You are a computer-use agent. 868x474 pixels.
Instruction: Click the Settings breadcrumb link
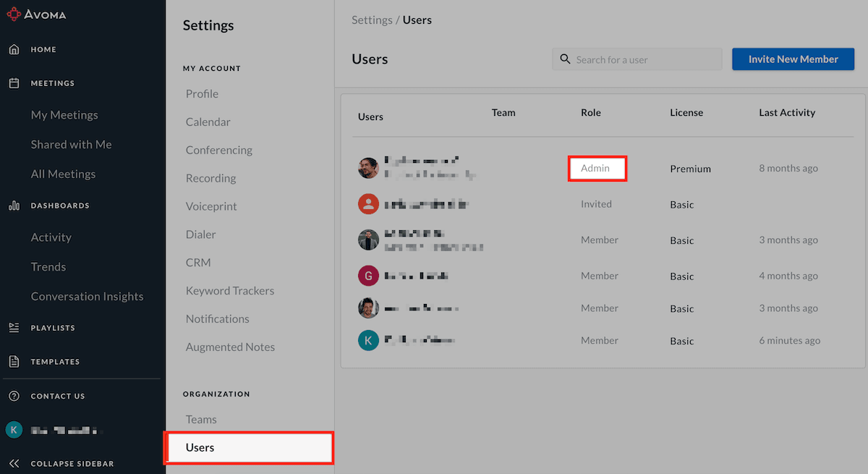(x=372, y=20)
